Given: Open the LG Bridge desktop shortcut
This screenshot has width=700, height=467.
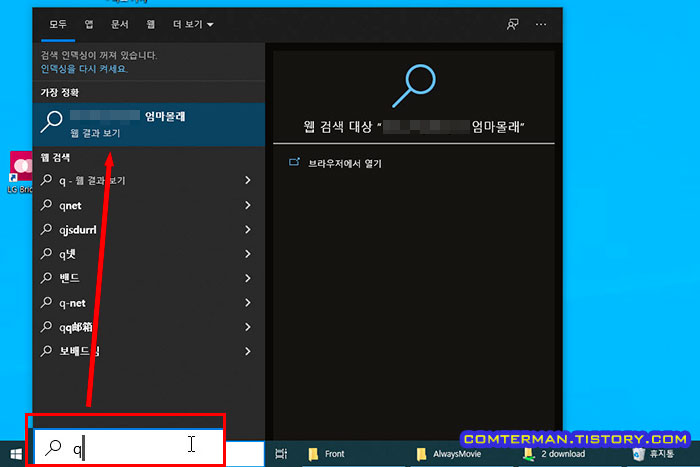Looking at the screenshot, I should pyautogui.click(x=21, y=172).
